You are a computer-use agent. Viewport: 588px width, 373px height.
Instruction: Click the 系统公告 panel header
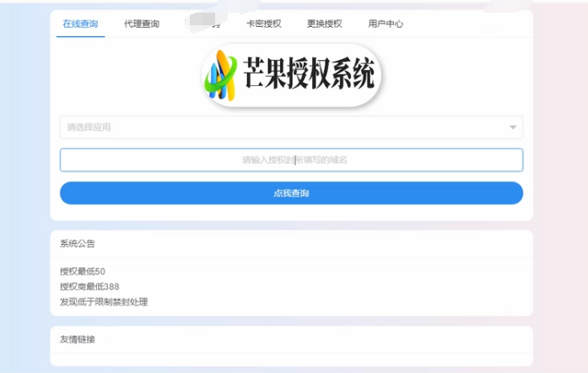click(x=78, y=244)
